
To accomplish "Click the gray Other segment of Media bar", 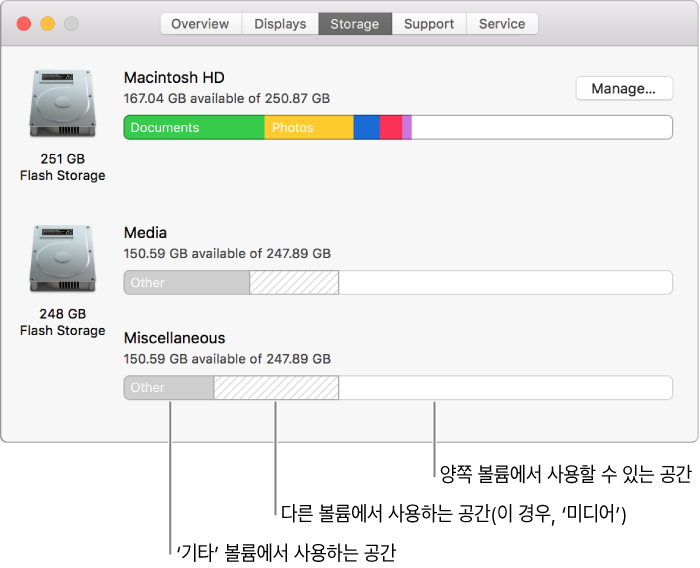I will [x=187, y=283].
